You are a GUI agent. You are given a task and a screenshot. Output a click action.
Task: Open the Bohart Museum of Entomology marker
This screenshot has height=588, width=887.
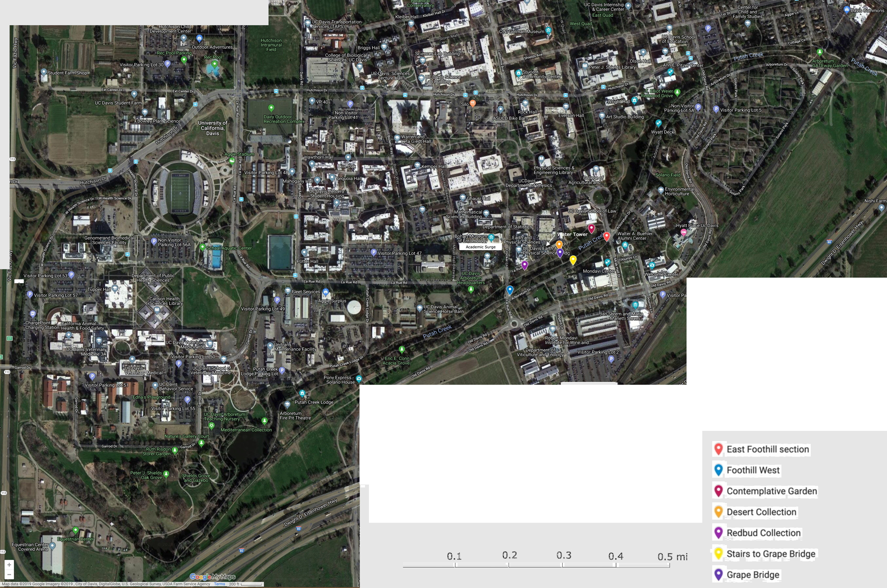(491, 237)
